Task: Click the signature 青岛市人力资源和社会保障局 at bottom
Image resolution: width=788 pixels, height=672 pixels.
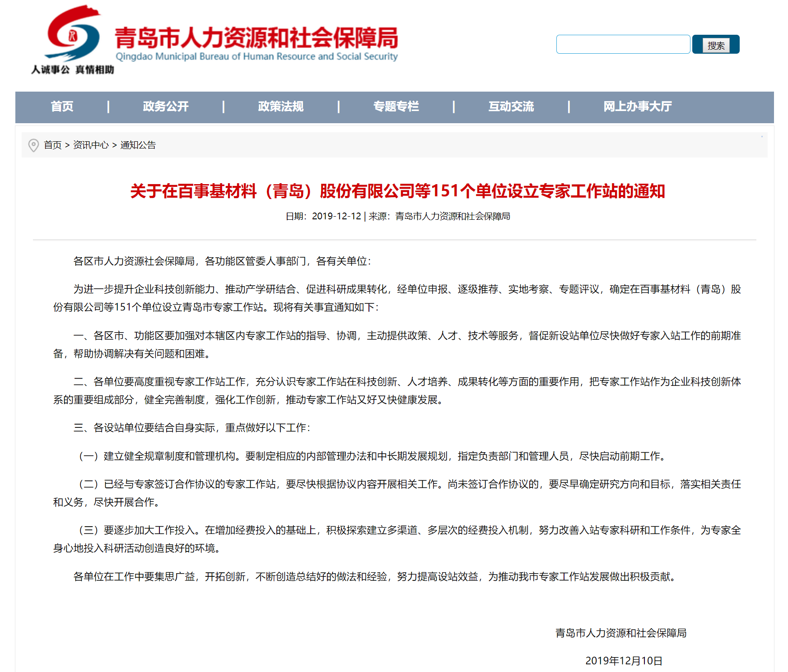Action: pos(621,633)
